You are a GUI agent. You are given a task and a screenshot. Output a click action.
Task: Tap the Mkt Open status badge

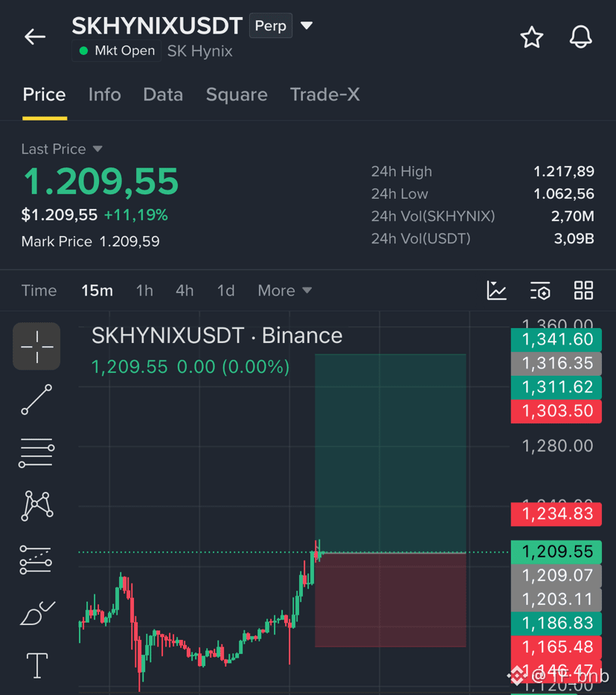117,51
